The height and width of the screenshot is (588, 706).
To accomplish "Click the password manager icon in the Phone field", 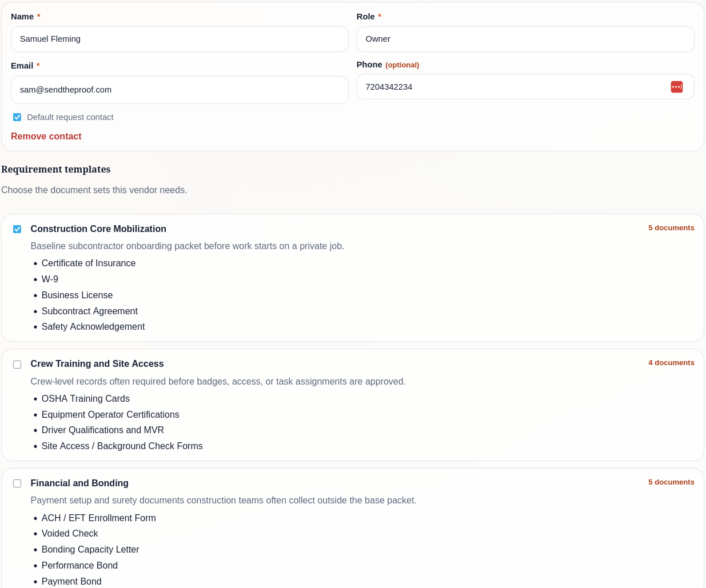I will pyautogui.click(x=677, y=86).
